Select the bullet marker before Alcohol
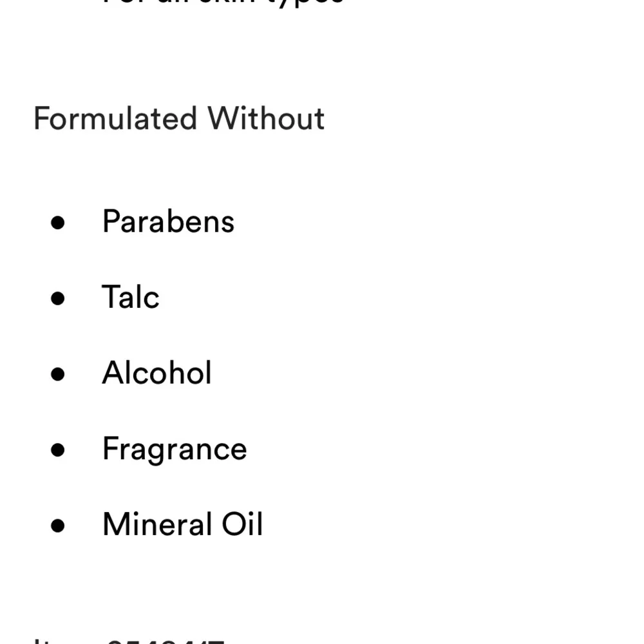 click(57, 374)
